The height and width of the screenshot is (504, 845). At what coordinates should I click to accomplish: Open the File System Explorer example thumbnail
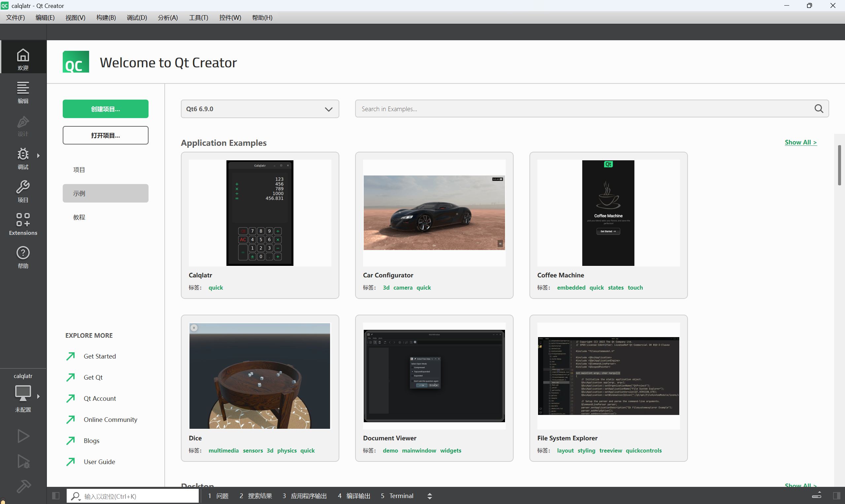[608, 376]
